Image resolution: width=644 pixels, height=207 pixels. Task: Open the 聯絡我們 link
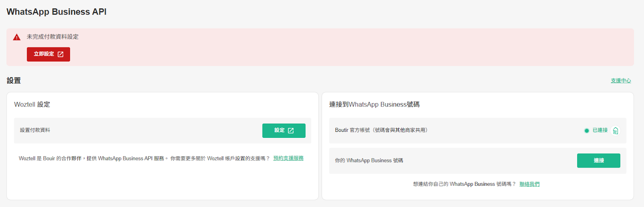click(529, 184)
